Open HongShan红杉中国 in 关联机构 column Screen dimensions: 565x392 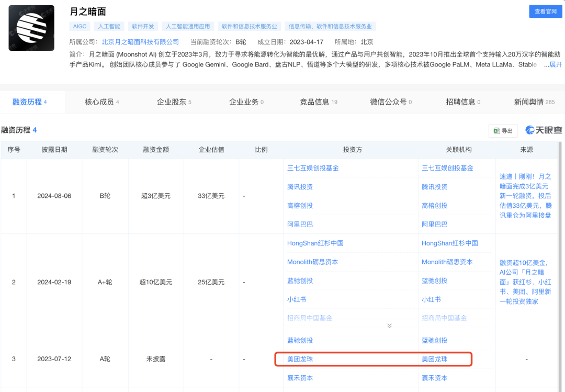[450, 243]
